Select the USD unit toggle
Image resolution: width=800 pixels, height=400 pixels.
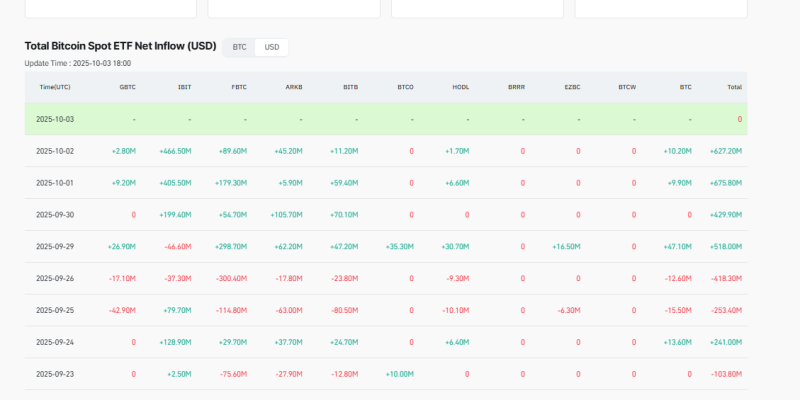coord(271,47)
